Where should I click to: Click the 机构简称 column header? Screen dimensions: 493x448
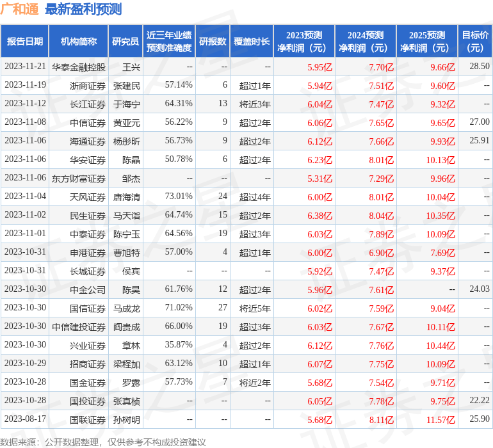pyautogui.click(x=79, y=41)
